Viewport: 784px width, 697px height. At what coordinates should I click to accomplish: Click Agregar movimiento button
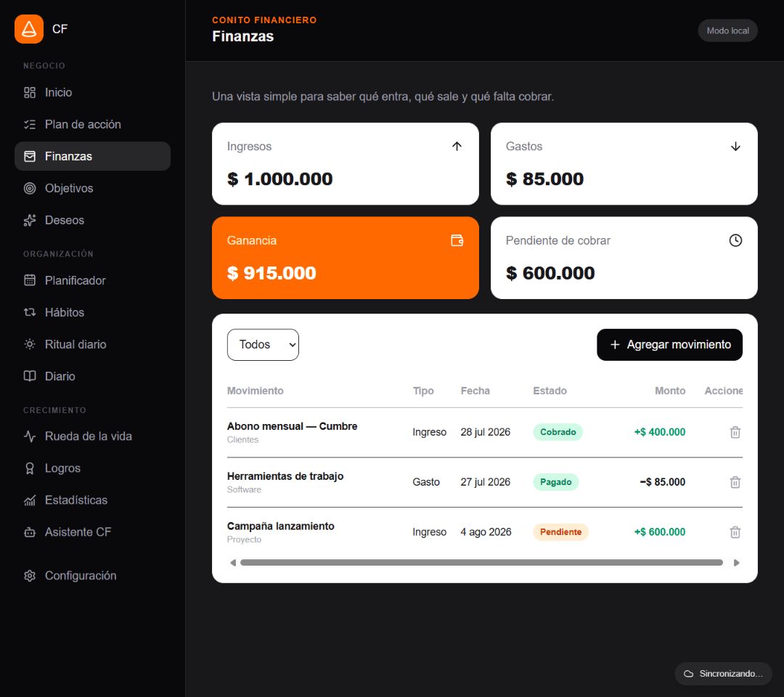[669, 344]
